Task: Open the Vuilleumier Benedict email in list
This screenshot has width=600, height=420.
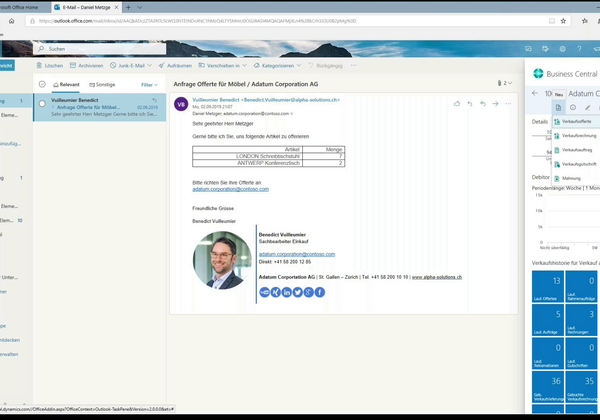Action: click(100, 107)
